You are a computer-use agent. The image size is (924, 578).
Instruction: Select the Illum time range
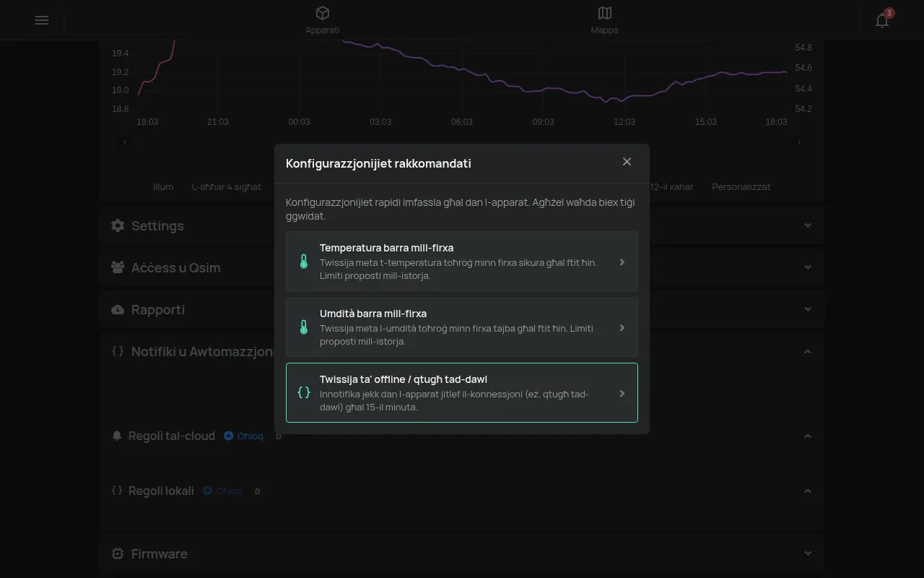point(163,186)
